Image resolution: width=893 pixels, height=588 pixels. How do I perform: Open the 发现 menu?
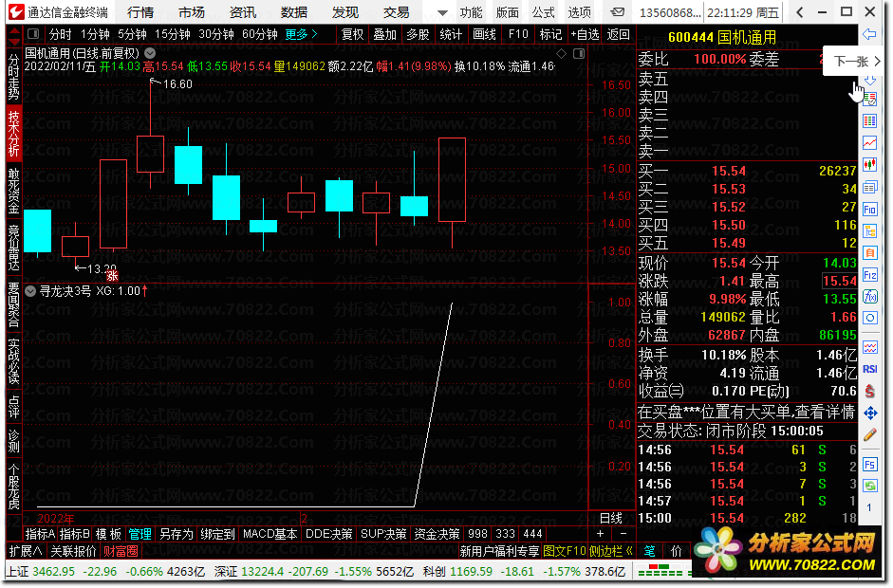pos(345,12)
